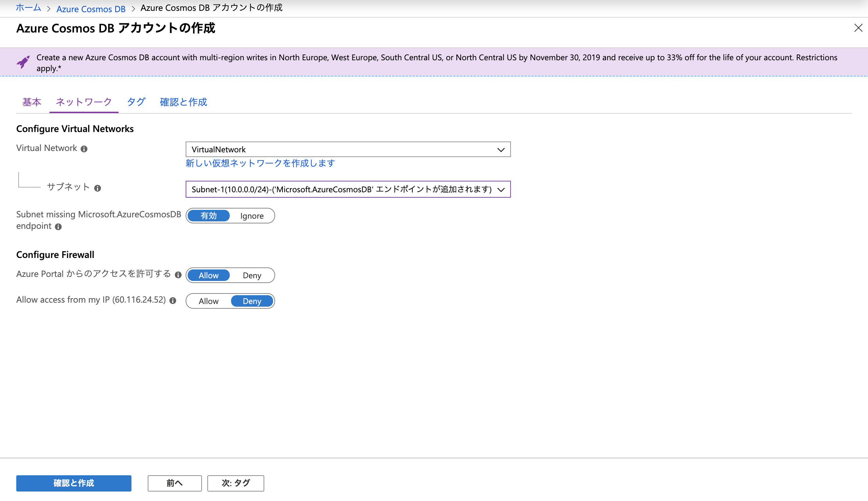Screen dimensions: 868x501
Task: Switch to the 基本 tab
Action: point(32,102)
